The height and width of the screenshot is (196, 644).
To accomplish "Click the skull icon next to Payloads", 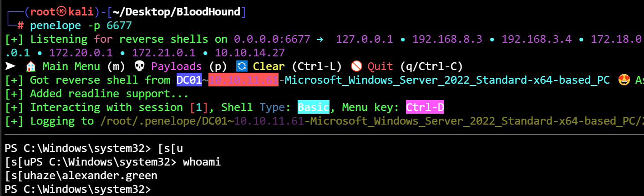I will point(140,66).
